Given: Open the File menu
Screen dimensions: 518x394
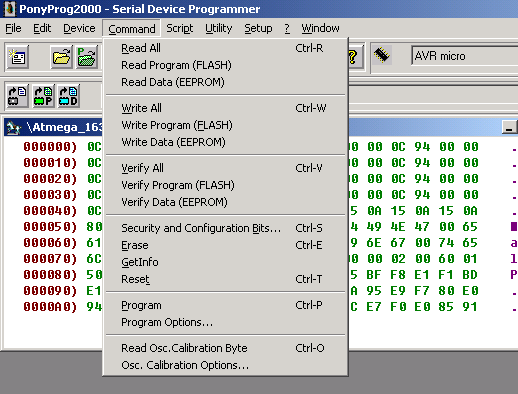Looking at the screenshot, I should [13, 28].
